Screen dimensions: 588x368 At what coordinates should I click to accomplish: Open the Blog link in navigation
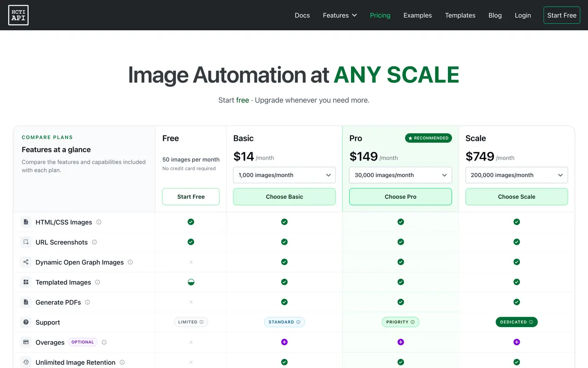point(495,15)
